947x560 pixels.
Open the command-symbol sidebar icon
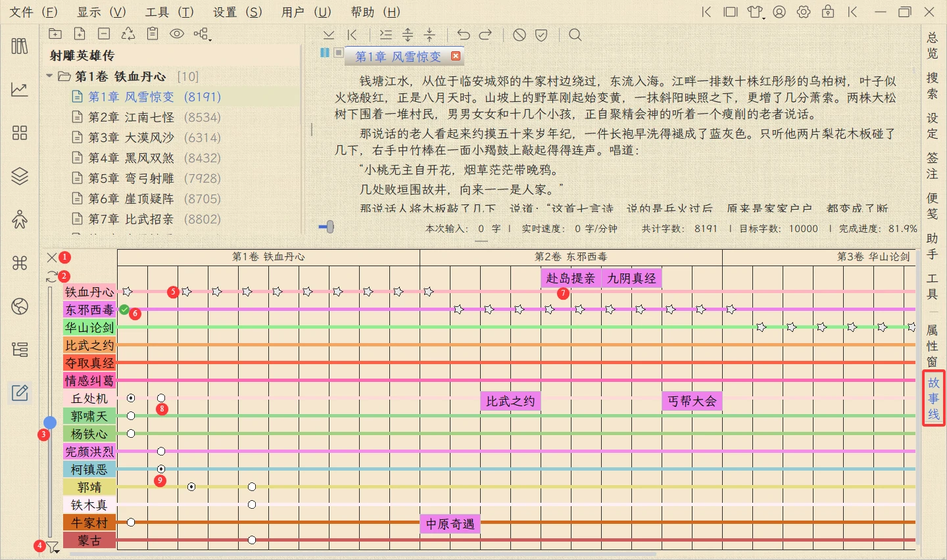pos(20,263)
